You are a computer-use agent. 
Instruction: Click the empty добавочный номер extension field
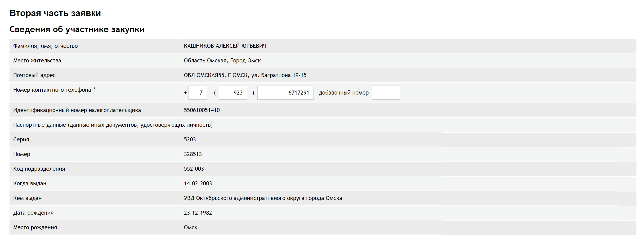click(385, 93)
